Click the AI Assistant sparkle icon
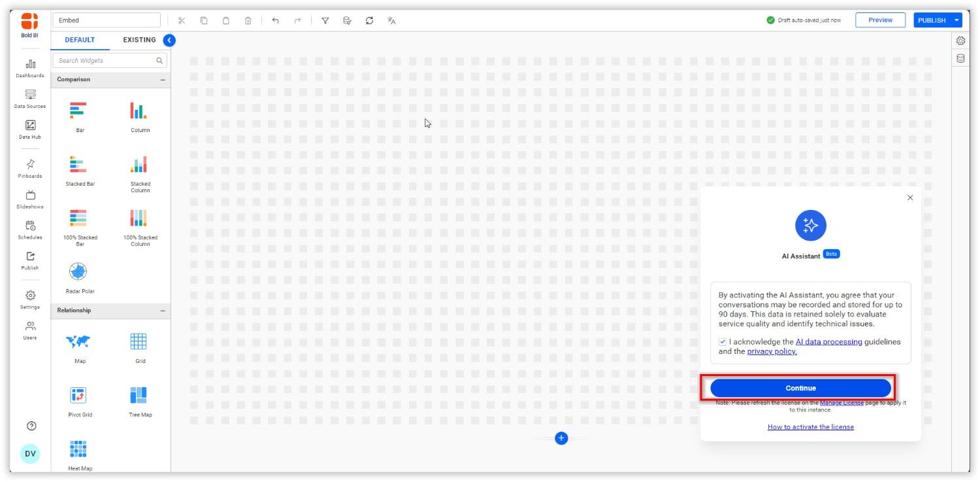The width and height of the screenshot is (980, 482). (810, 226)
